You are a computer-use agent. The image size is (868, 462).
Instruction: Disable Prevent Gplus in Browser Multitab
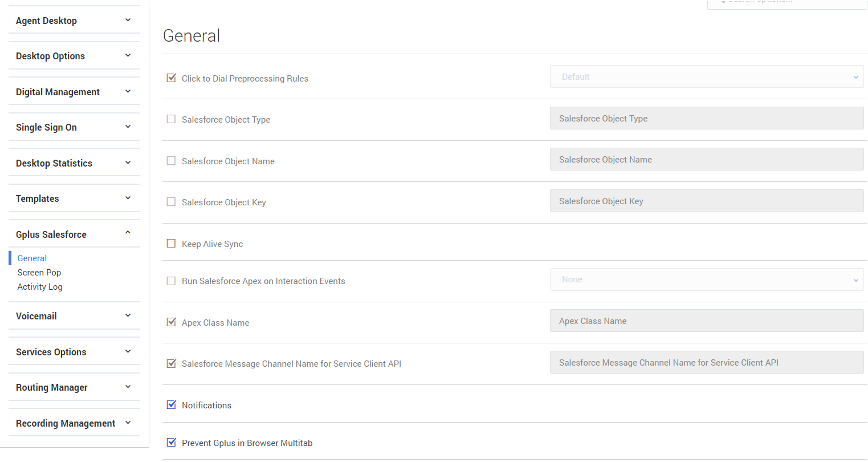click(x=171, y=443)
